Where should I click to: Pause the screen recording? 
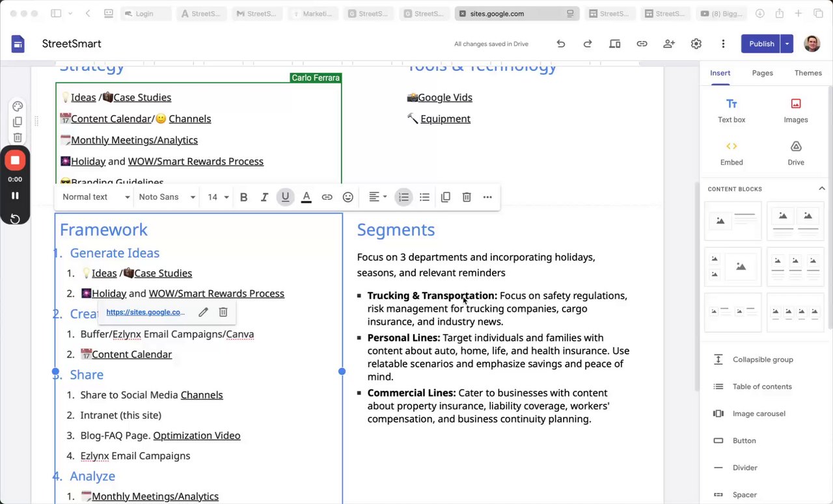point(15,196)
